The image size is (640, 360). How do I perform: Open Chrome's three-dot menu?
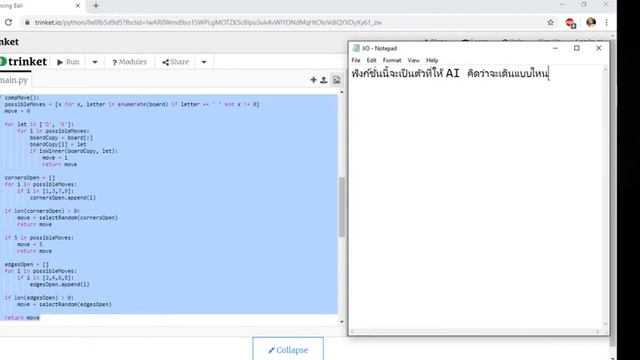coord(607,22)
